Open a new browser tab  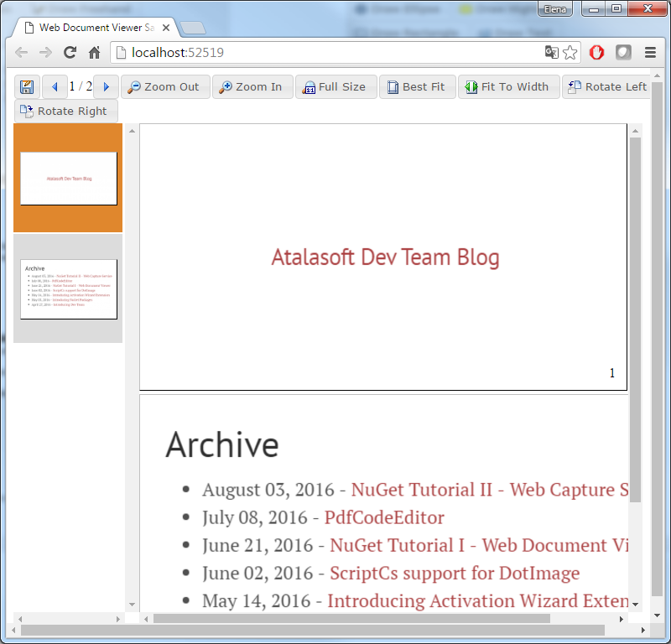pyautogui.click(x=193, y=29)
